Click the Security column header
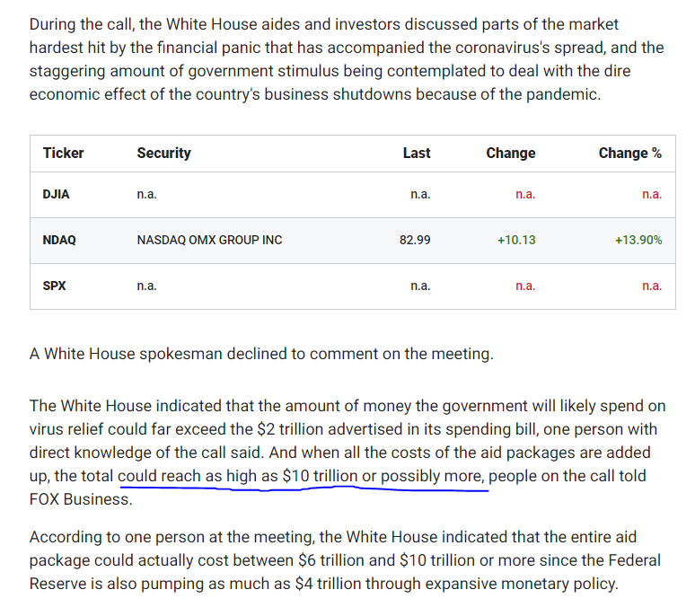The height and width of the screenshot is (616, 695). point(163,153)
